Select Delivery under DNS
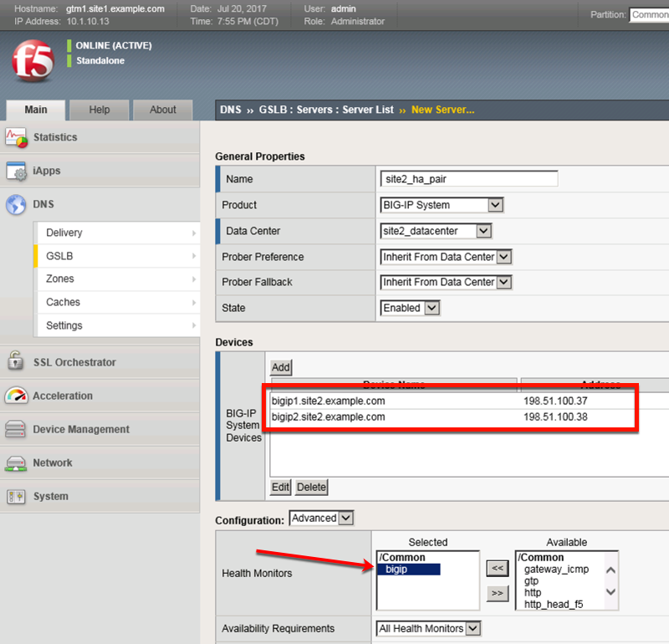The height and width of the screenshot is (644, 669). (117, 233)
